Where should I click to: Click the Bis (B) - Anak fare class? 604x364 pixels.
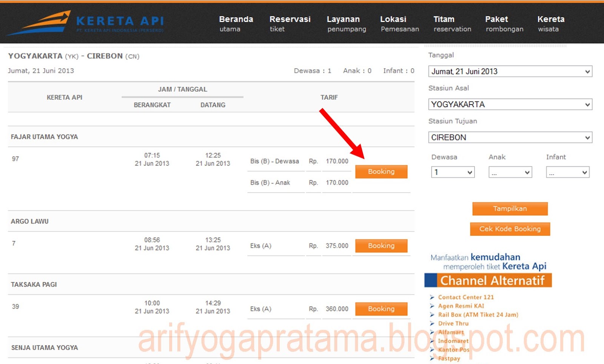coord(270,183)
